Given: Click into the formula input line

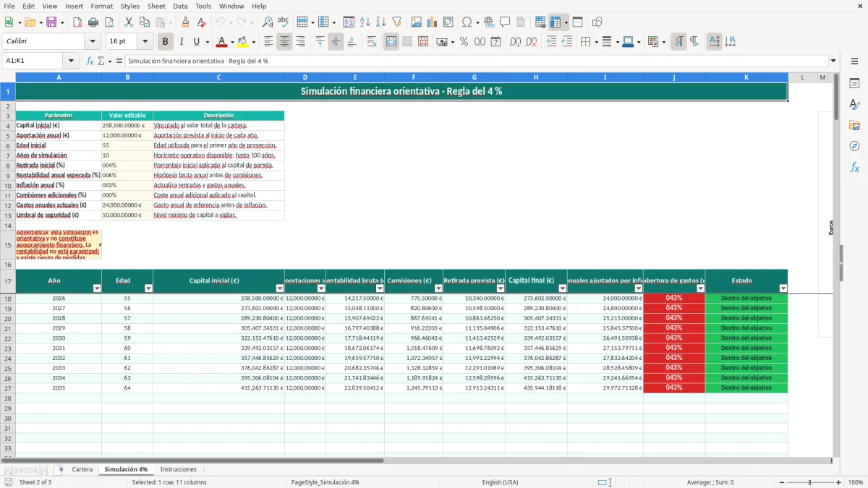Looking at the screenshot, I should pyautogui.click(x=476, y=61).
